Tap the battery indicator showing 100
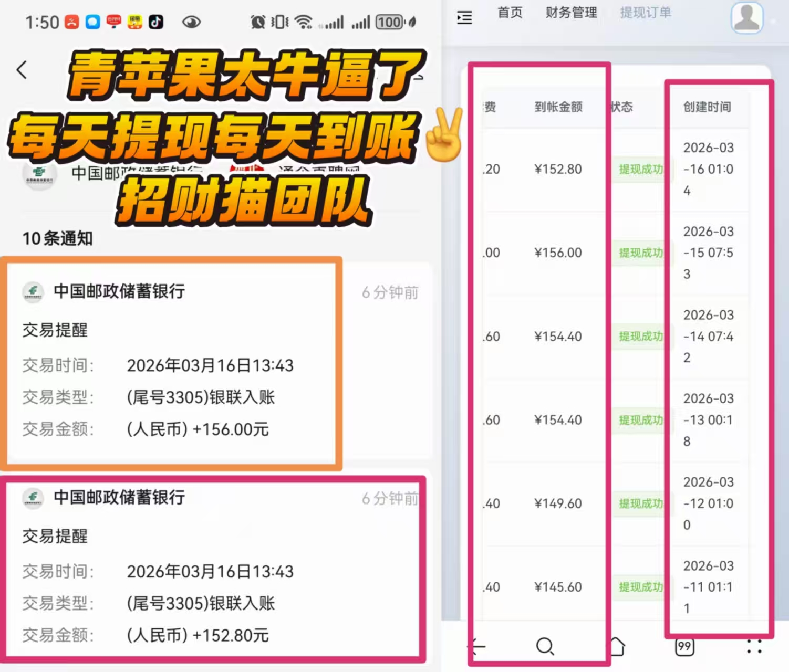The width and height of the screenshot is (789, 672). tap(389, 22)
